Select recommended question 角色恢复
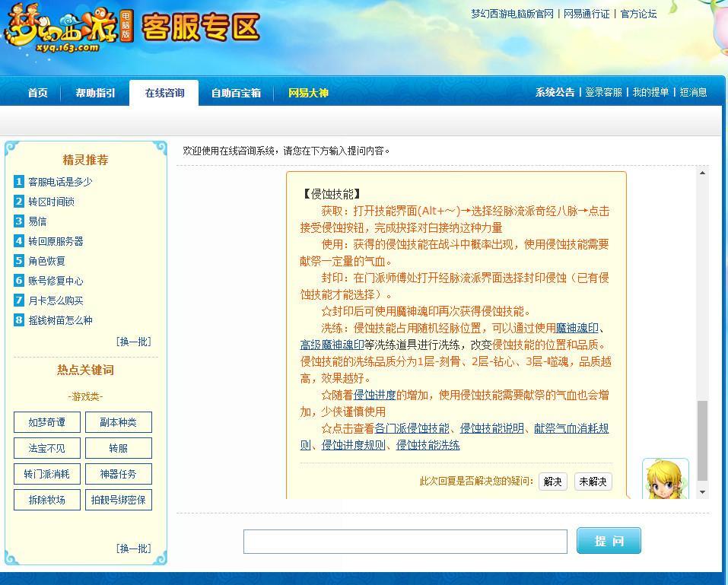The width and height of the screenshot is (728, 585). pos(47,261)
